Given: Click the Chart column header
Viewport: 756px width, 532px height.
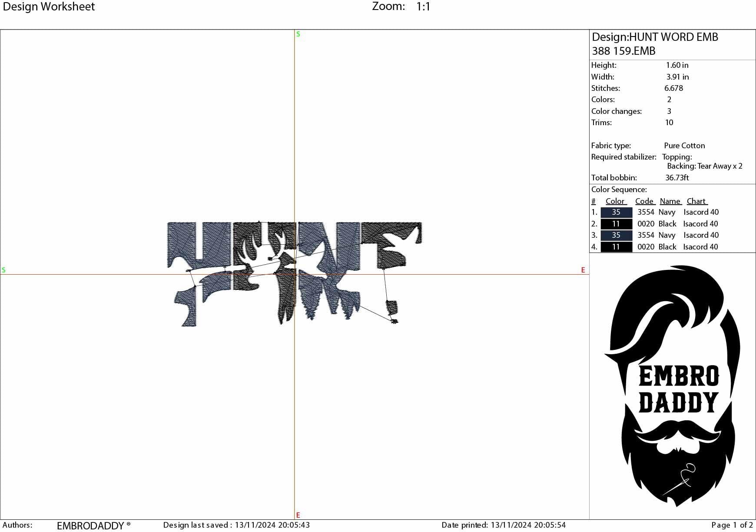Looking at the screenshot, I should (x=696, y=201).
